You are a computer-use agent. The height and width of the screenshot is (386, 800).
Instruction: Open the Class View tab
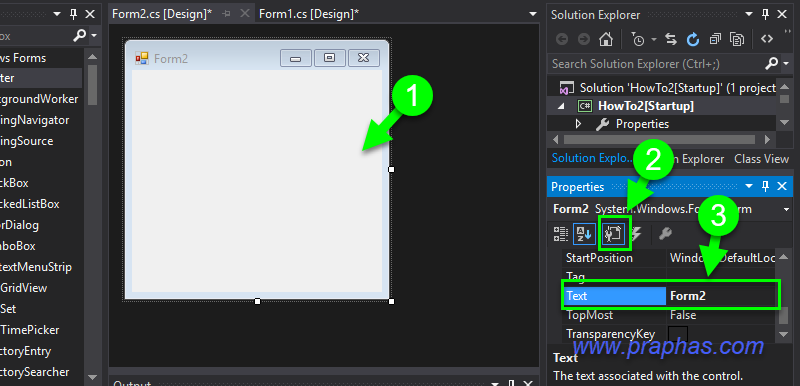click(x=761, y=159)
